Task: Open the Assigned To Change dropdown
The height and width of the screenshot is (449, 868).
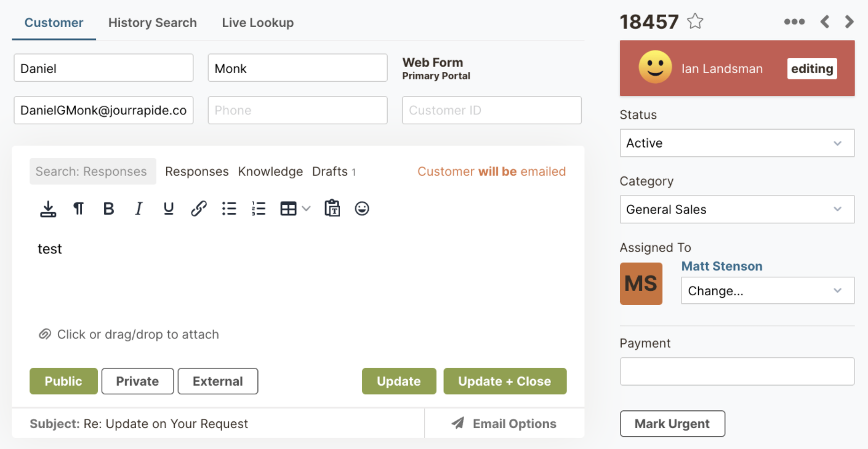Action: [767, 291]
